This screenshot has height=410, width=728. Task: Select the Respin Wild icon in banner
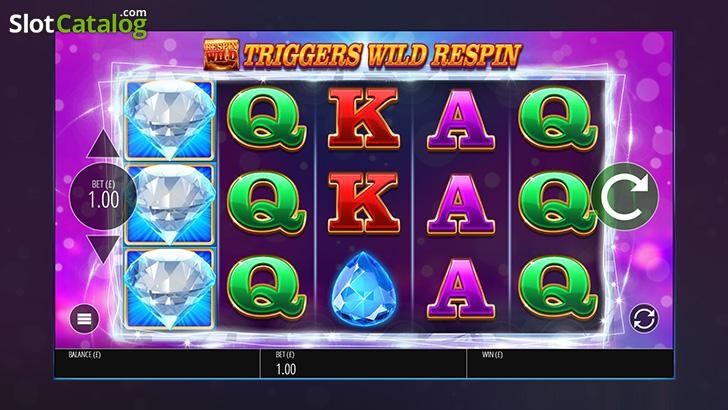point(221,54)
